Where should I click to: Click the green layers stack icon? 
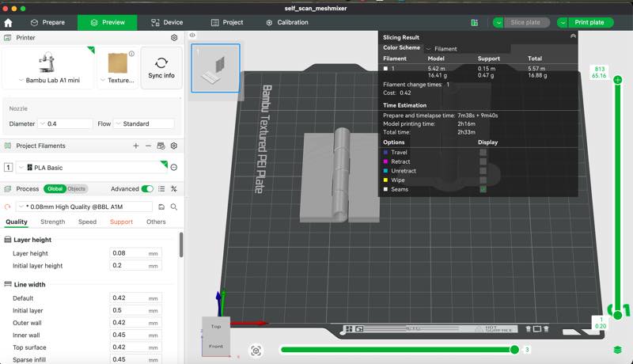coord(618,350)
